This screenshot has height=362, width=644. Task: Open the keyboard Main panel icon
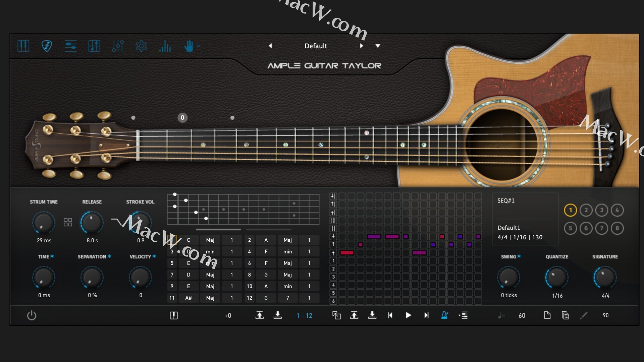click(23, 46)
